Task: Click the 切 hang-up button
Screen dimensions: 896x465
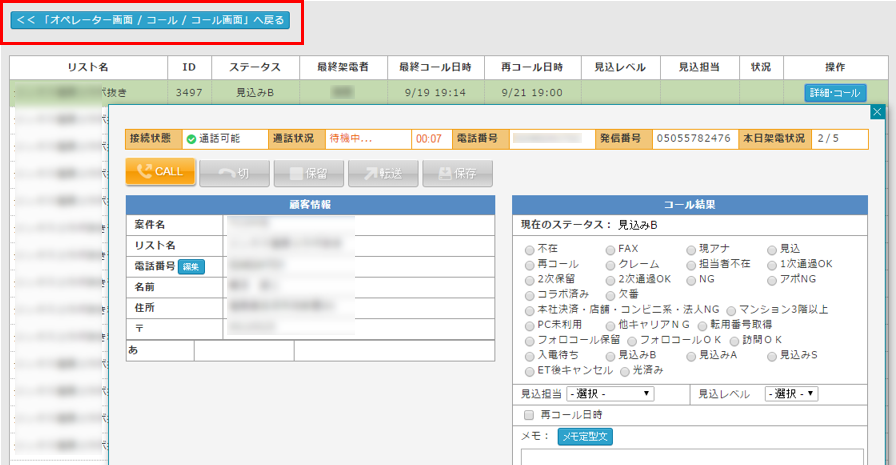Action: (x=234, y=172)
